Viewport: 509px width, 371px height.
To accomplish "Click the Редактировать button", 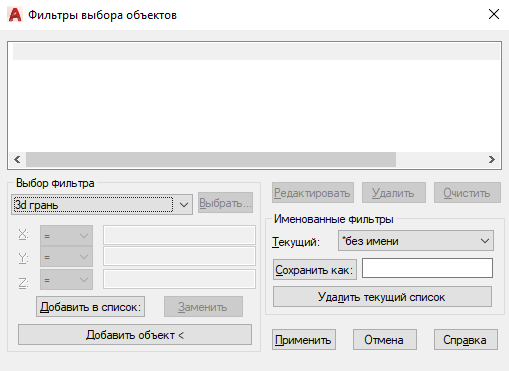I will point(313,193).
